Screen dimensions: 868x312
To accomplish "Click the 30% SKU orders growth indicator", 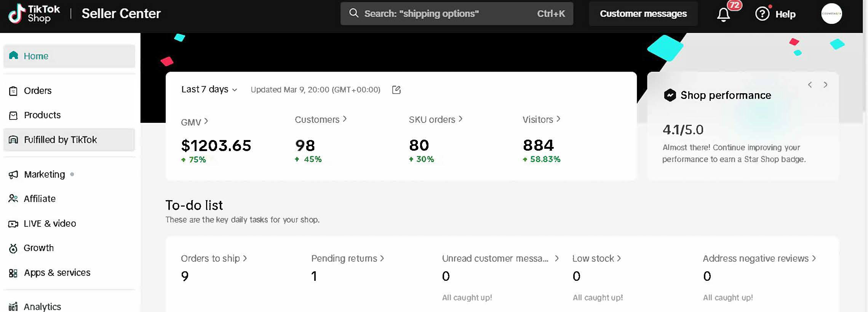I will 421,159.
